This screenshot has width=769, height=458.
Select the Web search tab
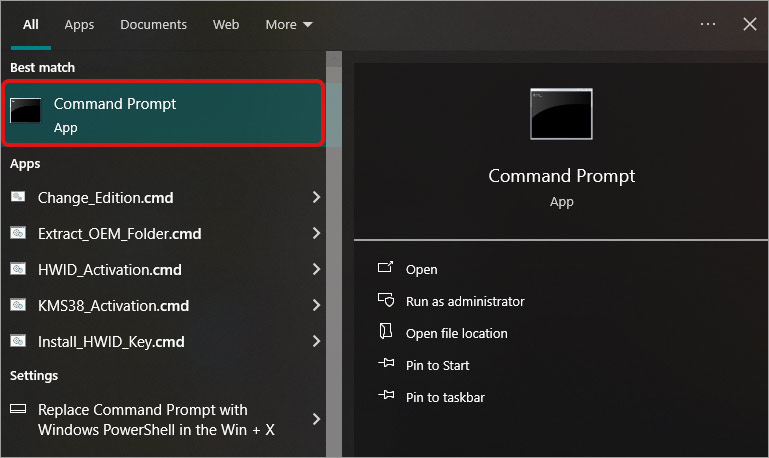226,24
